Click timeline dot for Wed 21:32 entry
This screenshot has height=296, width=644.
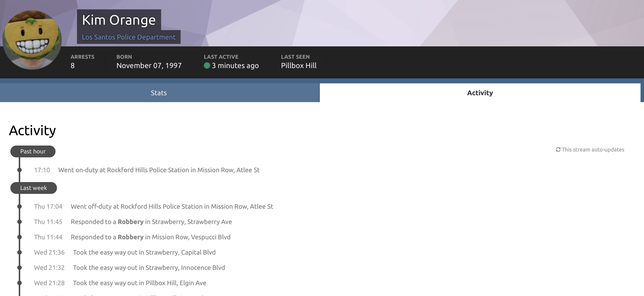pos(19,267)
